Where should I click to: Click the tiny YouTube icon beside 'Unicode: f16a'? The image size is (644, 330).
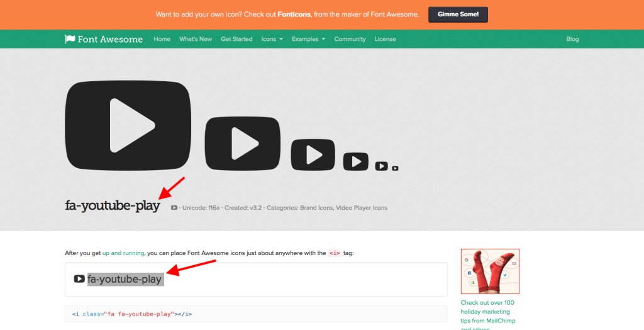pos(174,208)
